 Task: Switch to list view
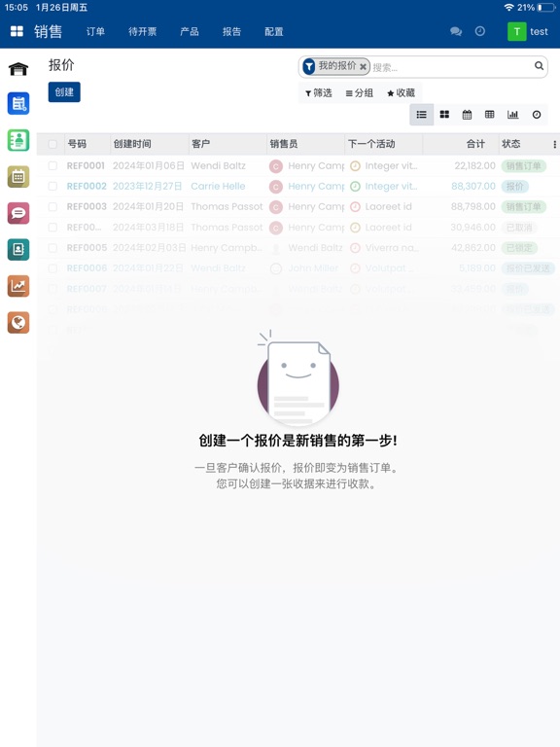point(421,115)
